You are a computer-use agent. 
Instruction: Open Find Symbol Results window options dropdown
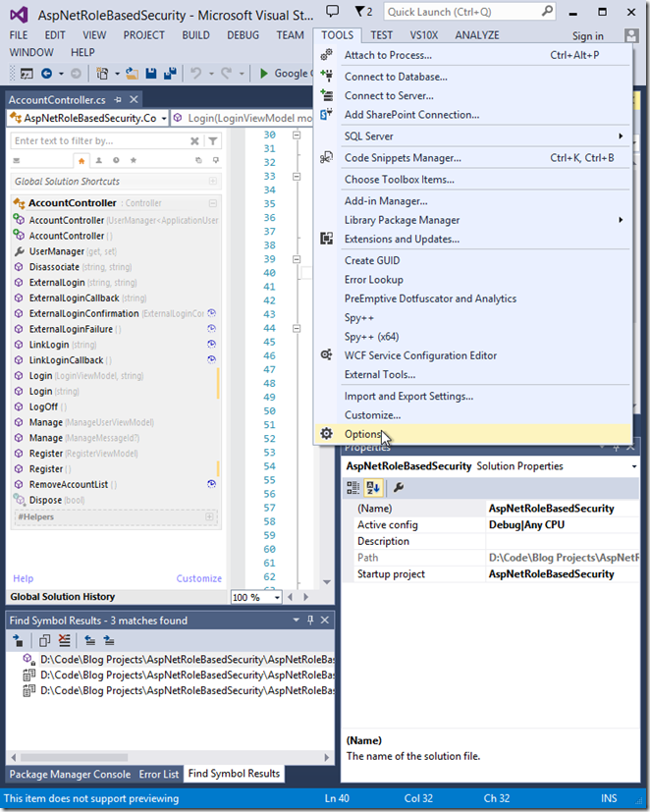click(296, 620)
